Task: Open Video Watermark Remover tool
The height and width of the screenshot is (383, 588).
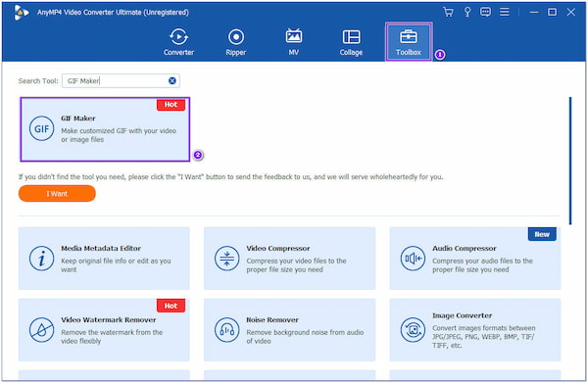Action: (104, 330)
